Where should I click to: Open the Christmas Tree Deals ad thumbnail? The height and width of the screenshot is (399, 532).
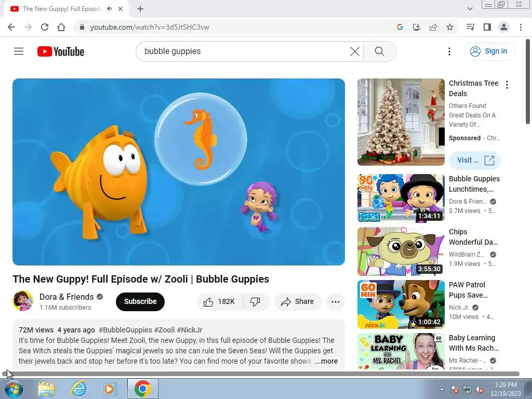[401, 122]
